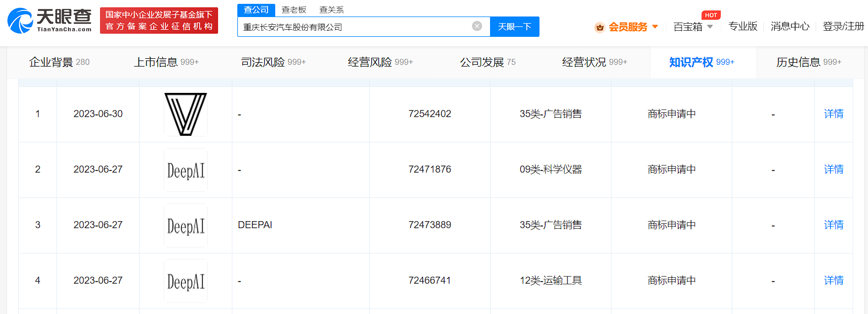Click the red 国家中小企业发展子基金旗下 banner
The width and height of the screenshot is (868, 314).
159,20
